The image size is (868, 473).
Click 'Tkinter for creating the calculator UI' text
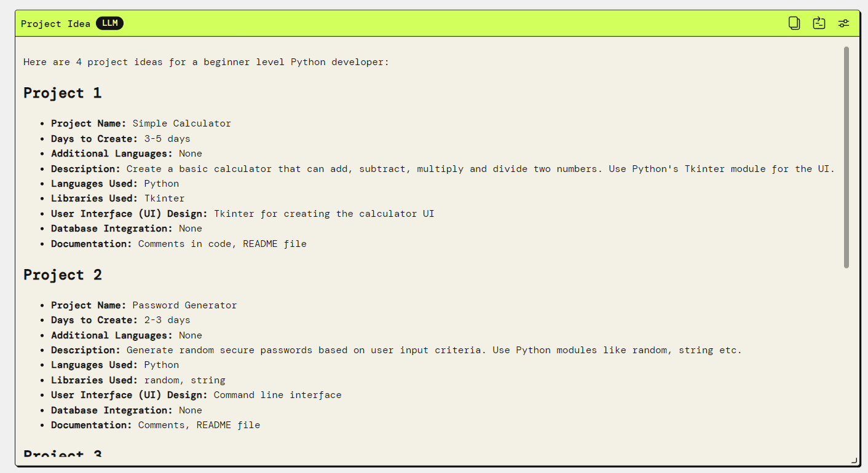[324, 214]
